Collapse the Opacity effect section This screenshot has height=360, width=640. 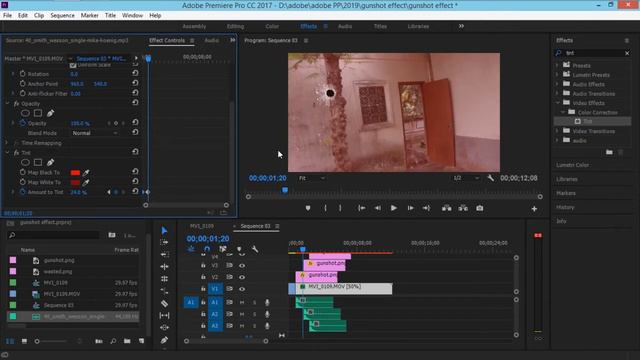(7, 104)
